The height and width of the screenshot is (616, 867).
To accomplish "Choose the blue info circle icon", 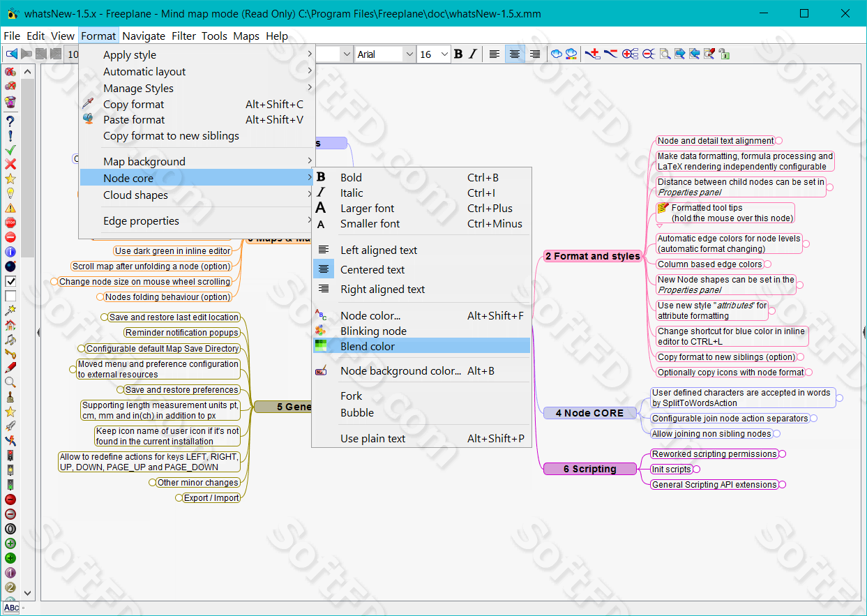I will click(x=10, y=252).
